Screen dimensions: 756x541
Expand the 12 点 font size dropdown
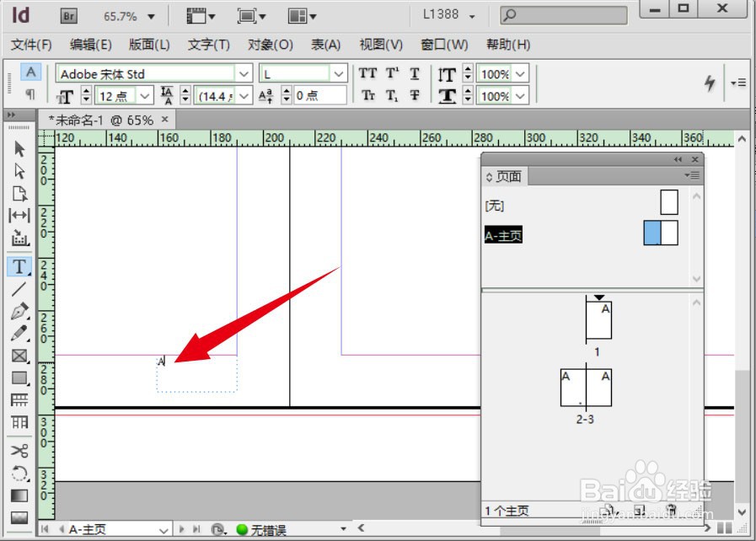145,96
